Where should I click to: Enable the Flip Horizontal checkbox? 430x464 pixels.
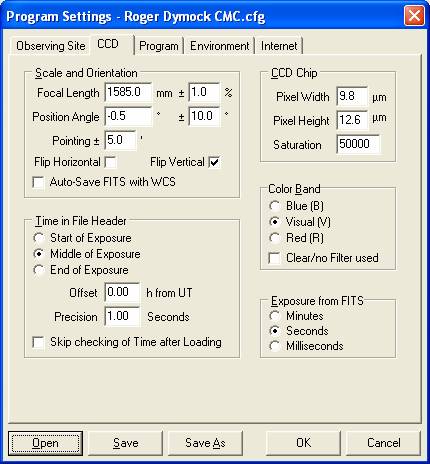point(110,163)
